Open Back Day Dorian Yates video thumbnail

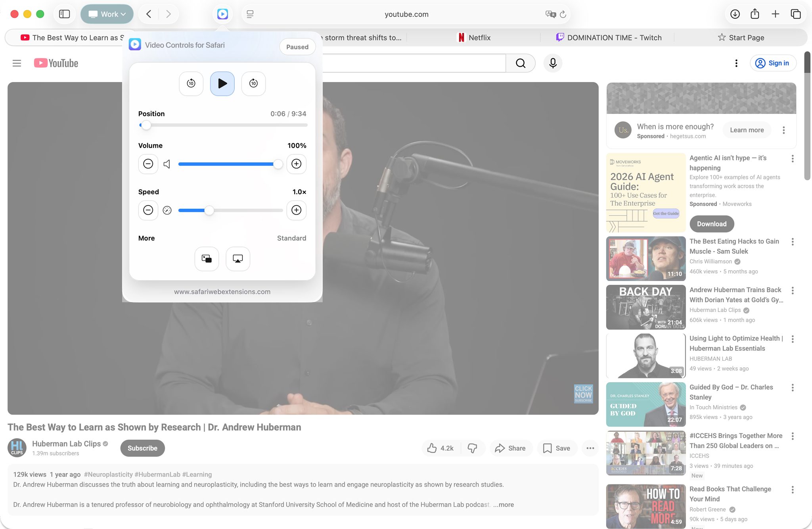pyautogui.click(x=645, y=307)
